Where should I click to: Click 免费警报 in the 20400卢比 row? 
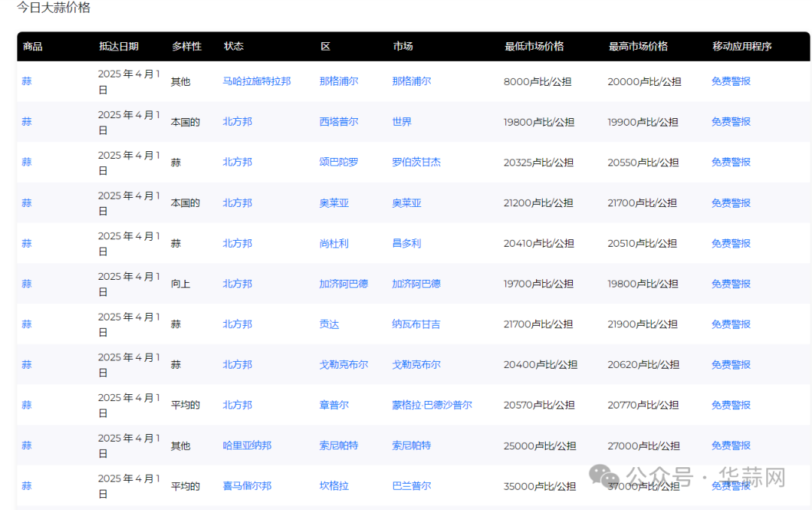tap(731, 364)
